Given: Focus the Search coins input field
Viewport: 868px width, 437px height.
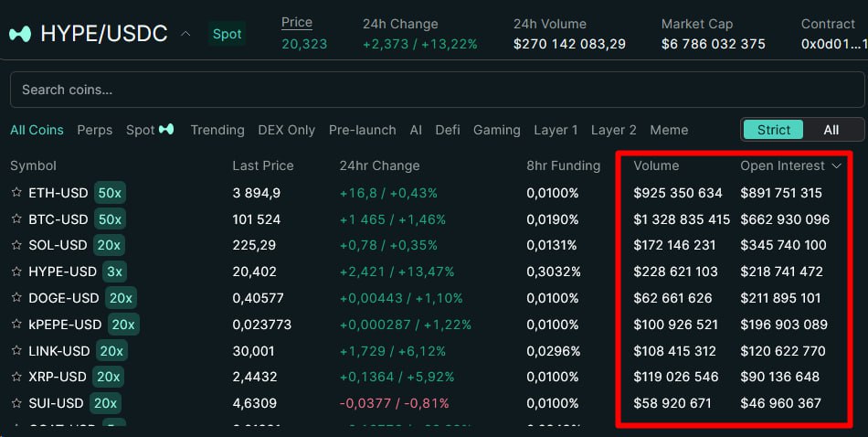Looking at the screenshot, I should point(437,90).
